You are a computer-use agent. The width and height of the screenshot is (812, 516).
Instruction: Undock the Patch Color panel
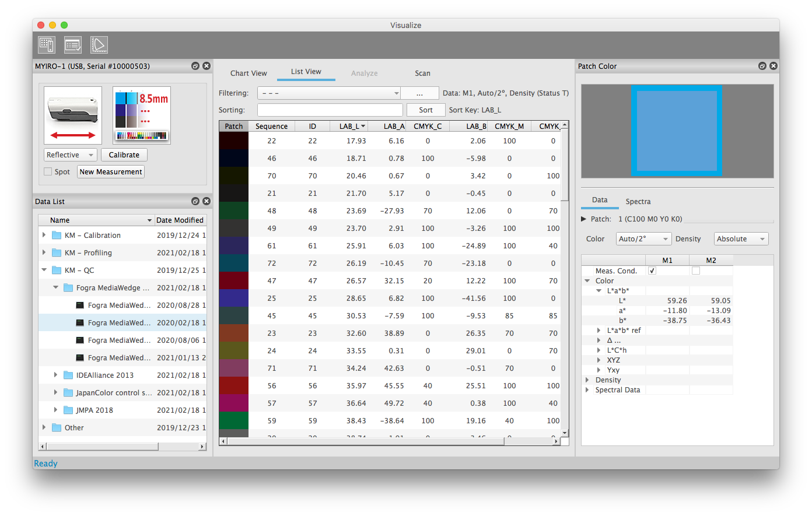[x=762, y=66]
